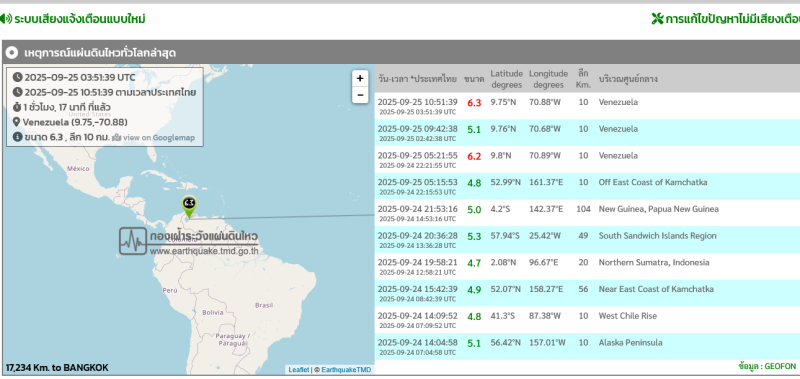
Task: Open 'view on Googlemap' link
Action: (x=159, y=138)
